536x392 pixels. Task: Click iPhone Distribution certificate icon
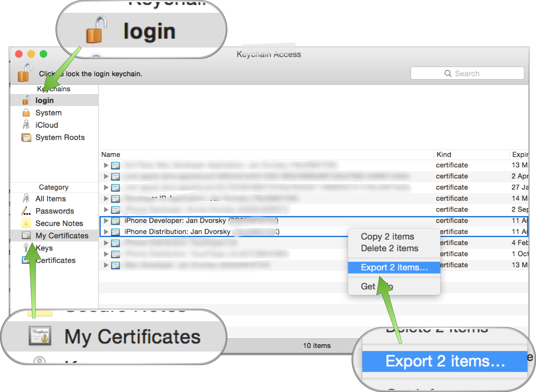point(115,232)
